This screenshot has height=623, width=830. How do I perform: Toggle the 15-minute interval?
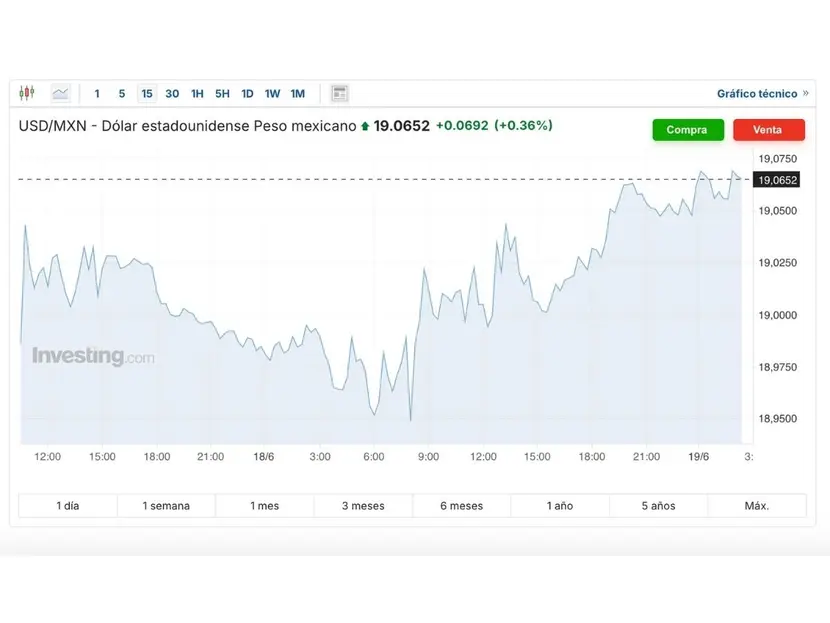click(x=147, y=94)
